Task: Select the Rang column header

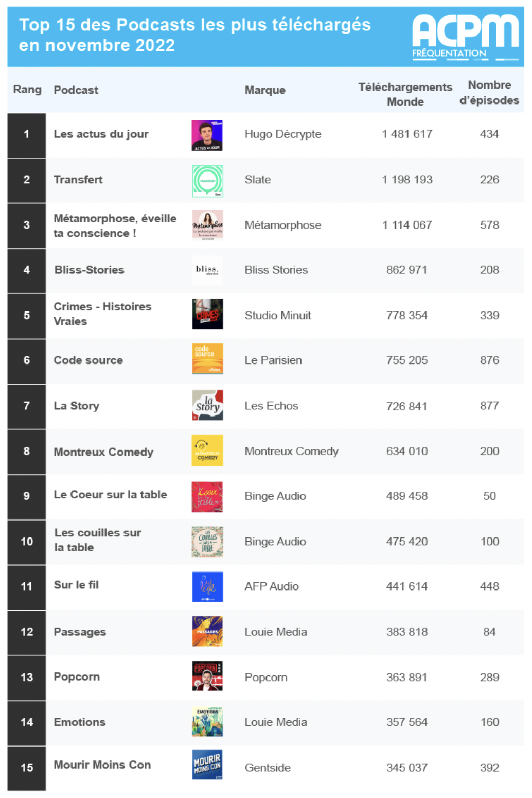Action: [x=27, y=90]
